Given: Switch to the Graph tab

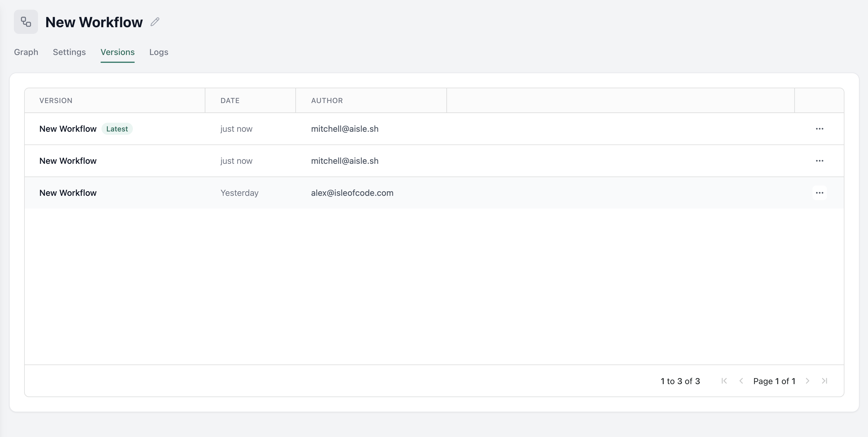Looking at the screenshot, I should (26, 52).
